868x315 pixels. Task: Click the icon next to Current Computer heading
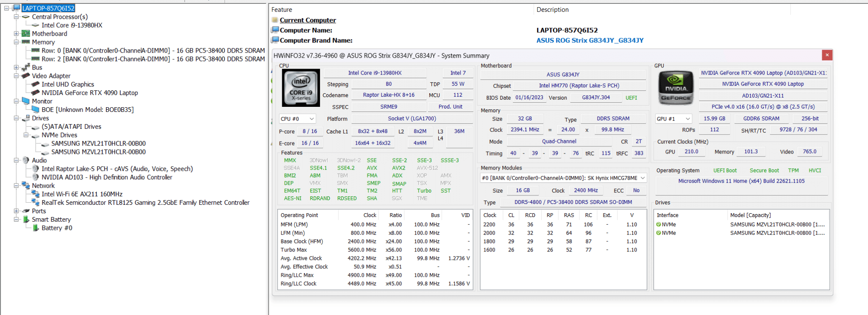tap(275, 20)
